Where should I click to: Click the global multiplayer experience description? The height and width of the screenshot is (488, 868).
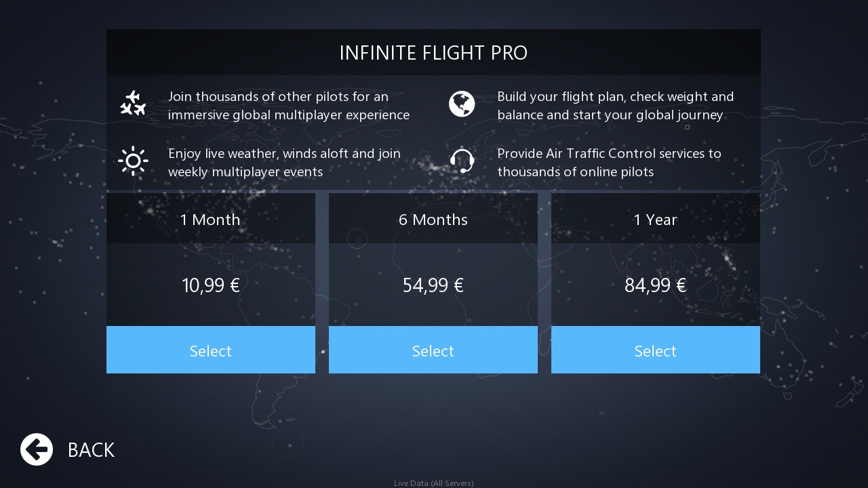pos(289,106)
